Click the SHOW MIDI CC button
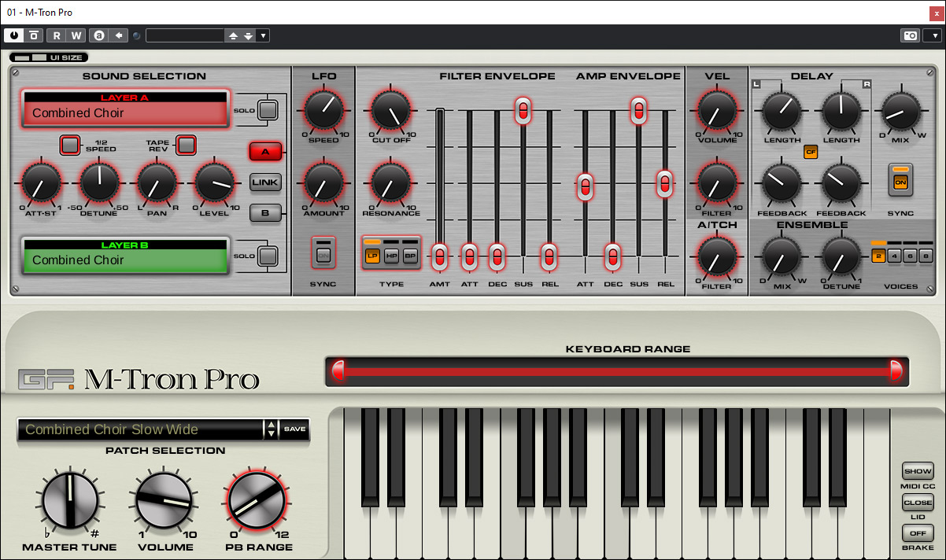This screenshot has width=946, height=560. pos(918,471)
